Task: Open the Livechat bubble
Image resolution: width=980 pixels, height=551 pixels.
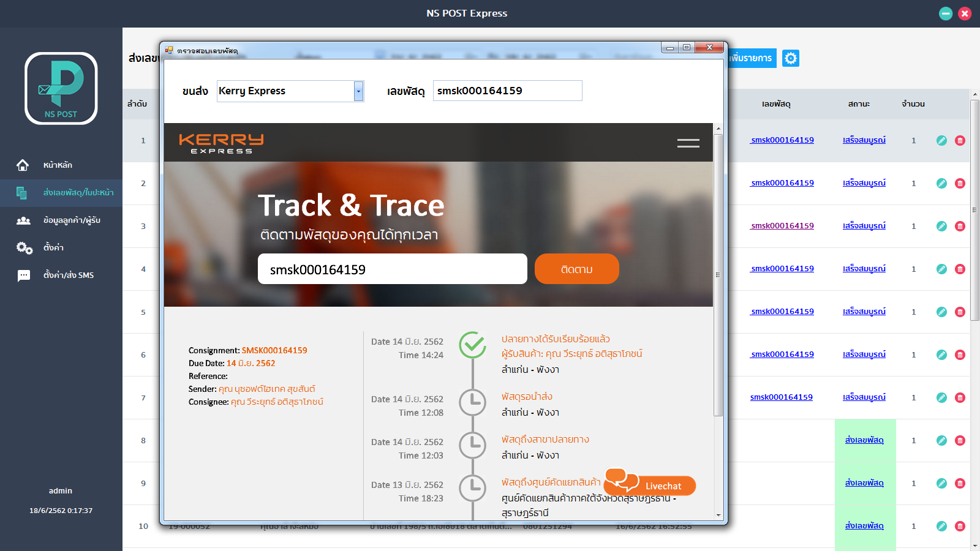Action: [649, 483]
